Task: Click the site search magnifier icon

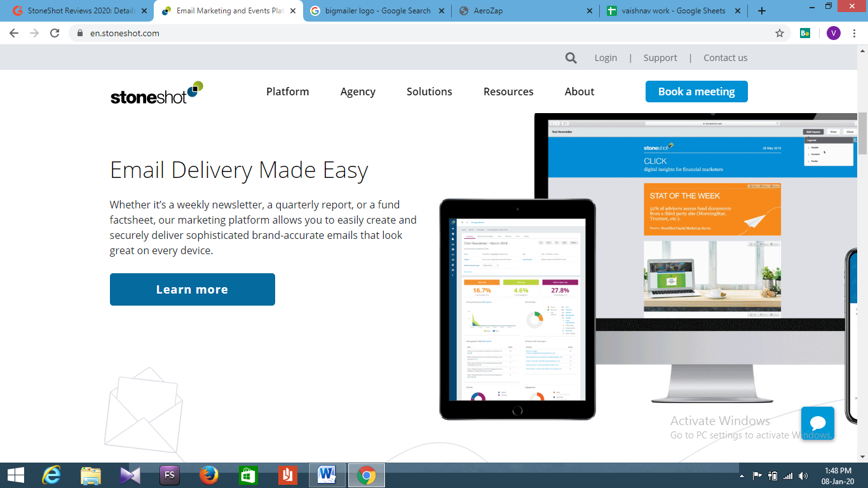Action: [571, 58]
